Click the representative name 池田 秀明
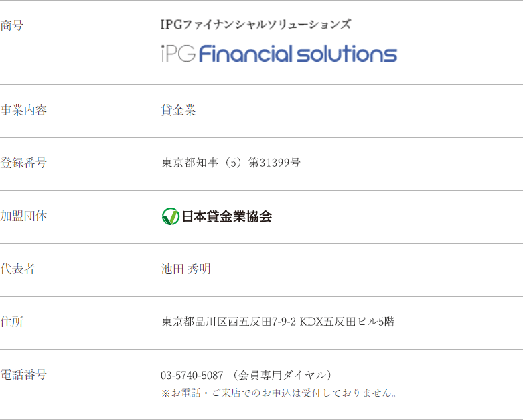523x420 pixels. coord(185,269)
